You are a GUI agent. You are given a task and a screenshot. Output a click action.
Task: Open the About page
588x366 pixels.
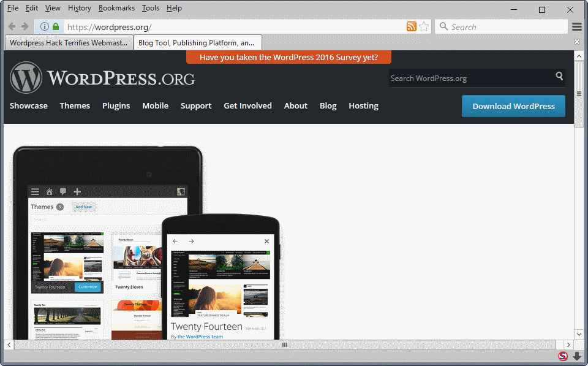coord(295,106)
